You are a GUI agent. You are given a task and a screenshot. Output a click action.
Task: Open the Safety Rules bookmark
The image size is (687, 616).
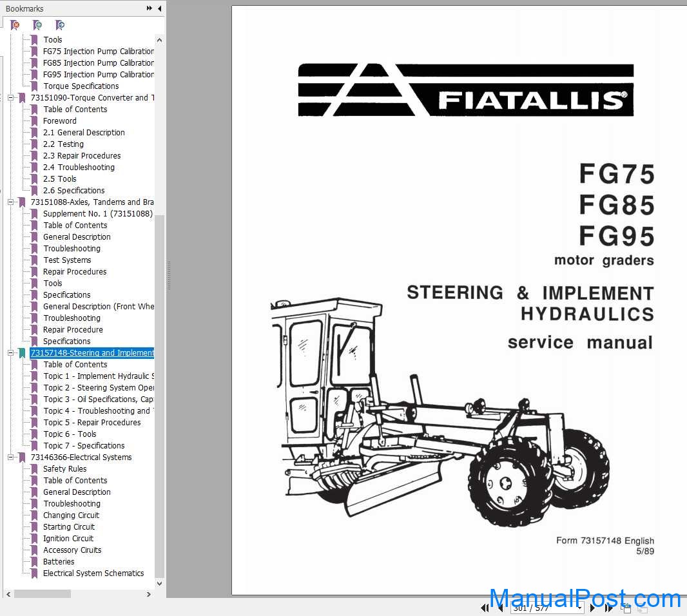pos(65,469)
